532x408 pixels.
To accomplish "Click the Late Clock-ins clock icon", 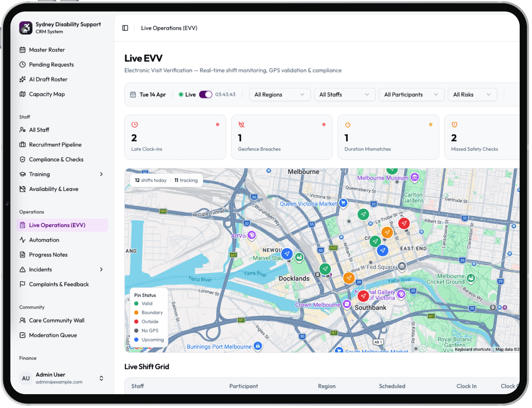I will pyautogui.click(x=135, y=124).
